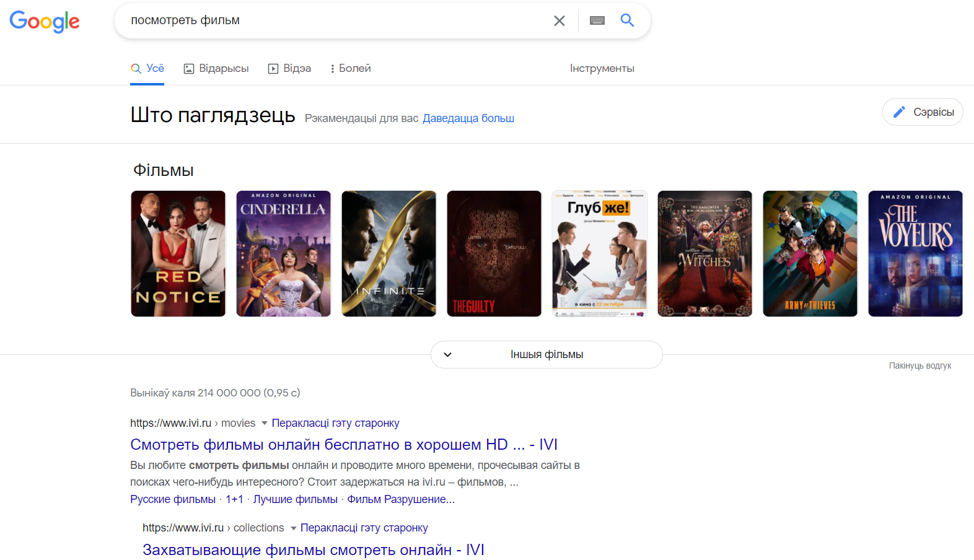The image size is (974, 560).
Task: Click the Сэрвісы button
Action: [x=923, y=112]
